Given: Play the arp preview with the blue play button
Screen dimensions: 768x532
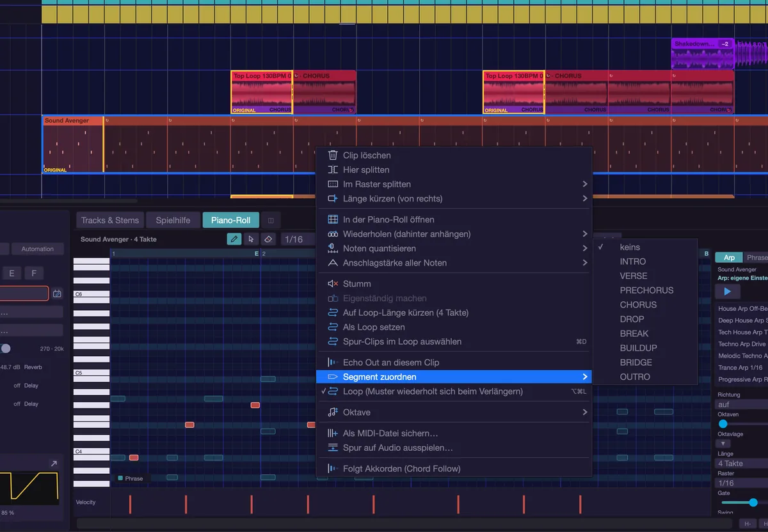Looking at the screenshot, I should pos(727,292).
